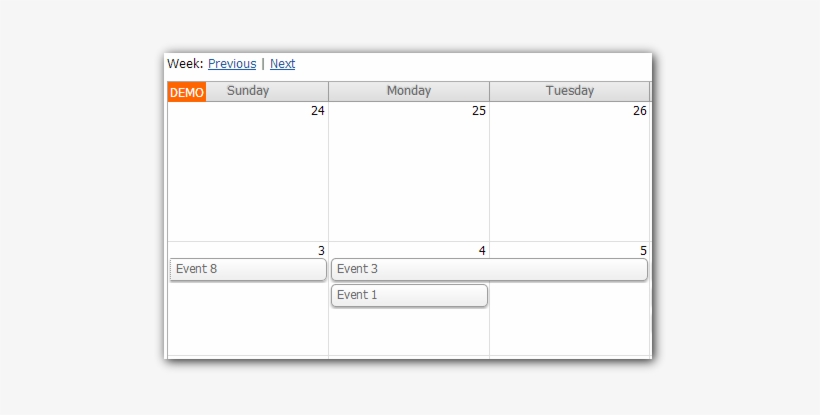The height and width of the screenshot is (415, 820).
Task: Click day number 24
Action: pos(318,111)
